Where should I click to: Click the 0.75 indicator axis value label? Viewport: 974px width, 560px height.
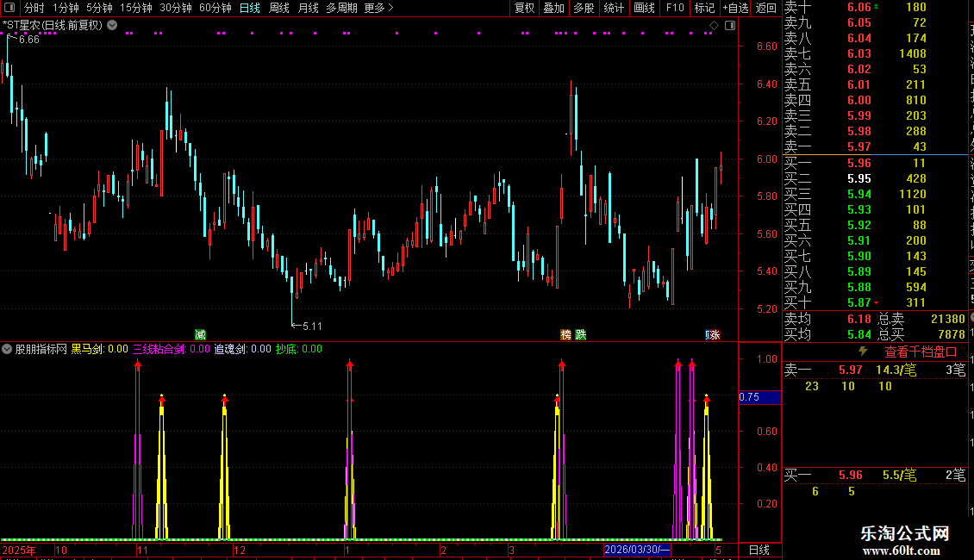759,397
